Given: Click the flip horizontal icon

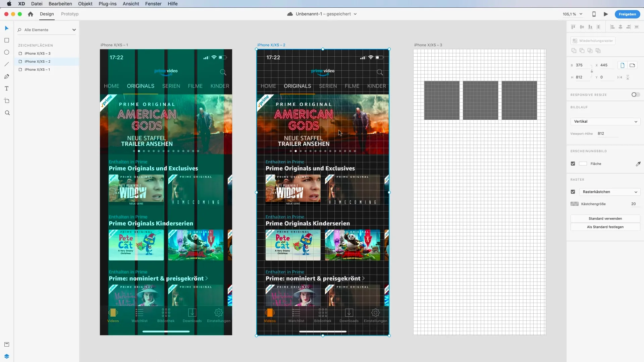Looking at the screenshot, I should 620,77.
